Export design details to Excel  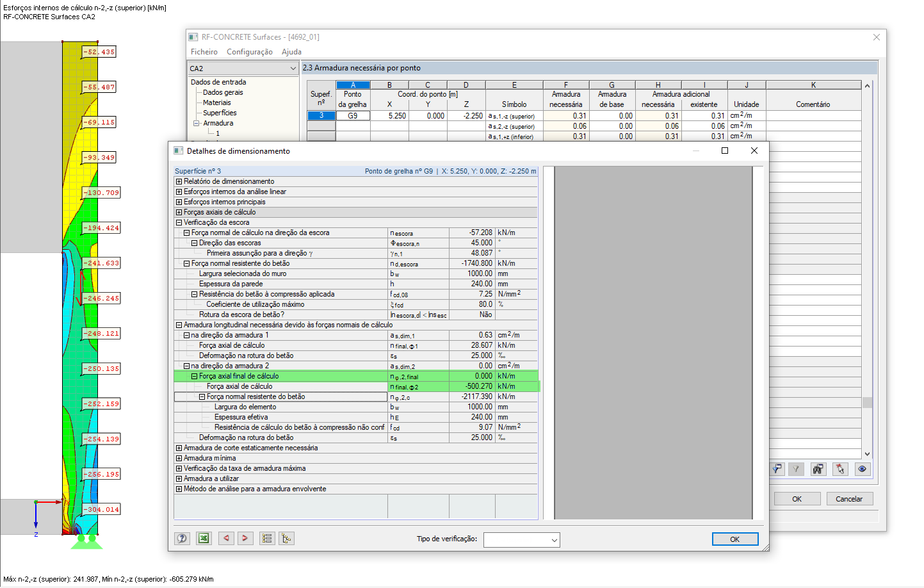[204, 539]
